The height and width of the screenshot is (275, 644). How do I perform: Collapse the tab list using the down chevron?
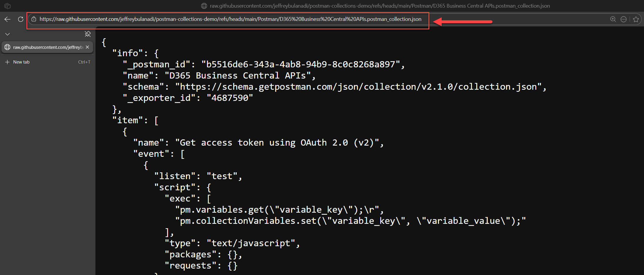click(x=7, y=34)
